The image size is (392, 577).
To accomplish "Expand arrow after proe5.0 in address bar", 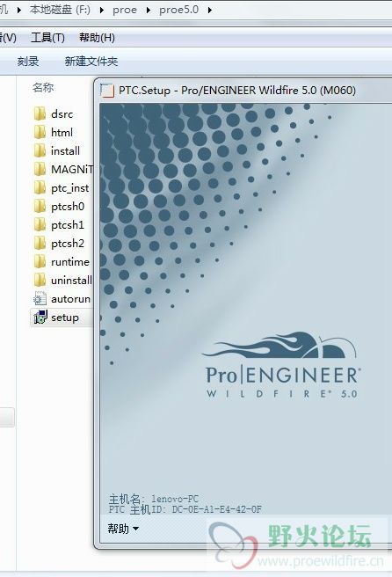I will click(x=209, y=10).
